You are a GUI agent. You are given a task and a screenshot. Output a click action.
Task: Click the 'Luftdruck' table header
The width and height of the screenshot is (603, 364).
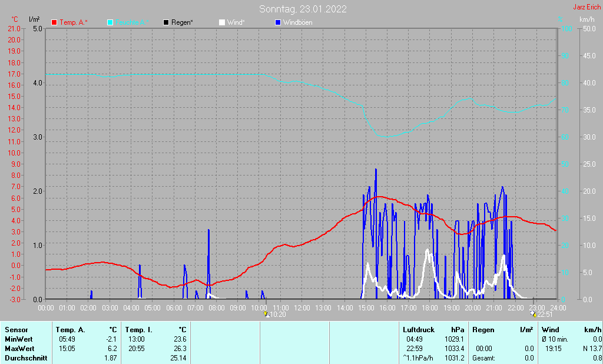click(419, 330)
